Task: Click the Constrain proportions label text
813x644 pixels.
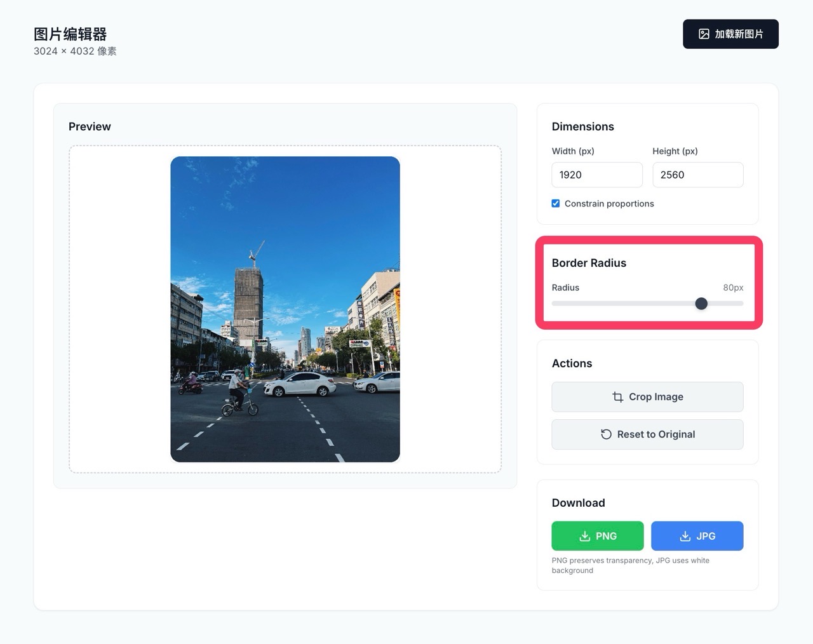Action: (608, 204)
